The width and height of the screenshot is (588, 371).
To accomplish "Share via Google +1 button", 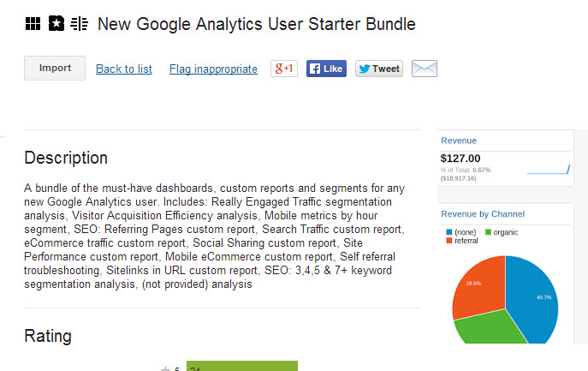I will (284, 69).
